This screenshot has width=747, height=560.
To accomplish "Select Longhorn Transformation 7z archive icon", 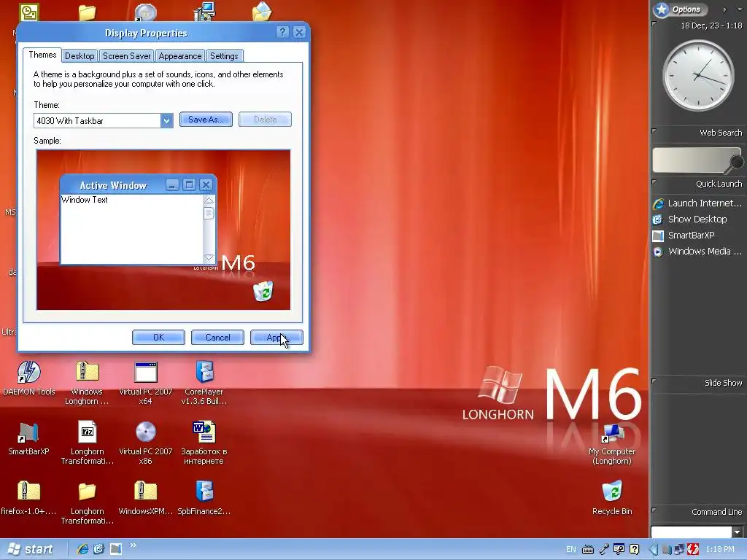I will pyautogui.click(x=88, y=443).
